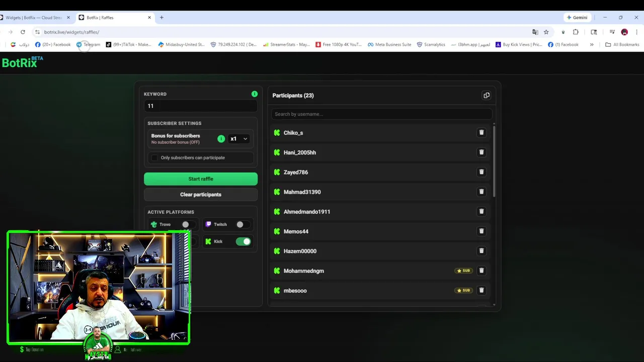Click the purple Twitch platform logo
This screenshot has width=644, height=362.
[x=208, y=224]
